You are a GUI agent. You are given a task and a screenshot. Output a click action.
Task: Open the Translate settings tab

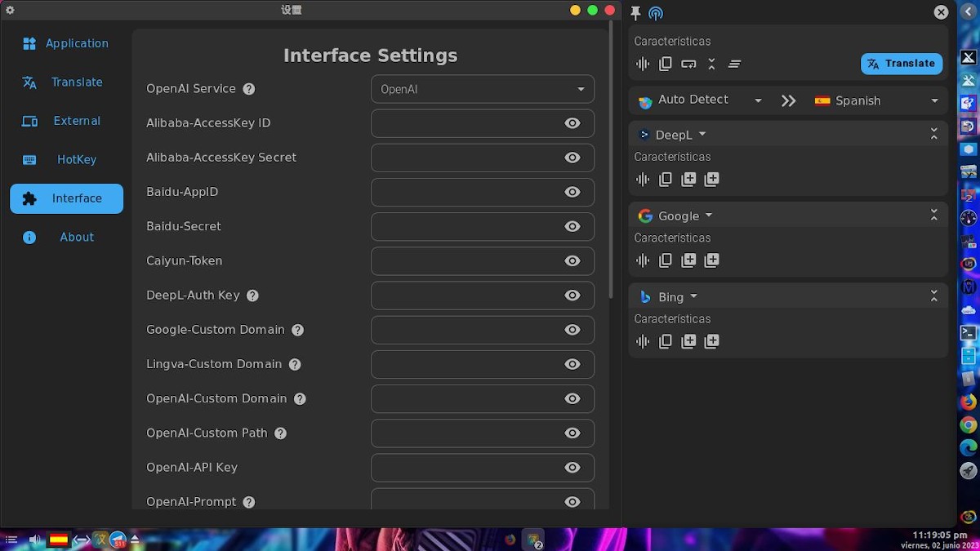coord(66,82)
